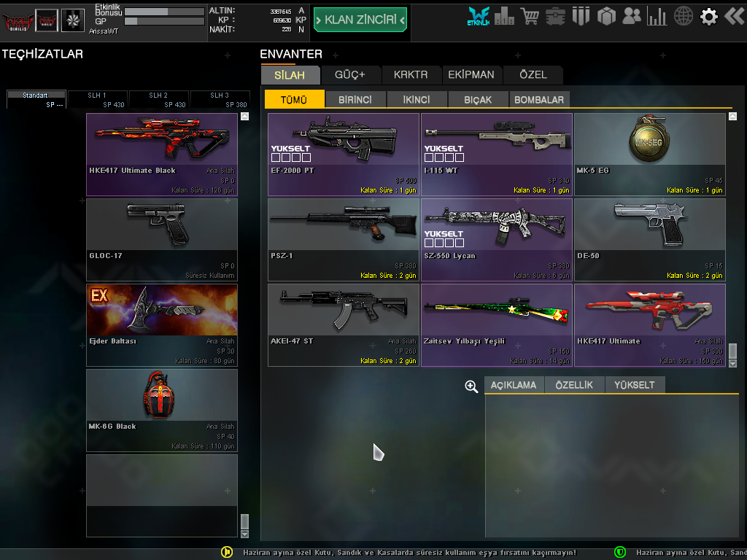Viewport: 747px width, 560px height.
Task: Select MK-5 EG grenade item
Action: pyautogui.click(x=650, y=155)
